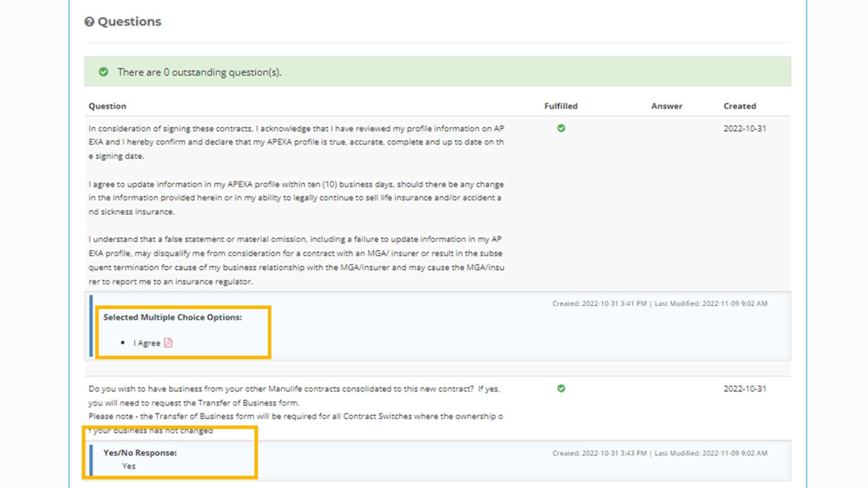This screenshot has width=868, height=488.
Task: Click green check icon in outstanding questions banner
Action: [104, 72]
